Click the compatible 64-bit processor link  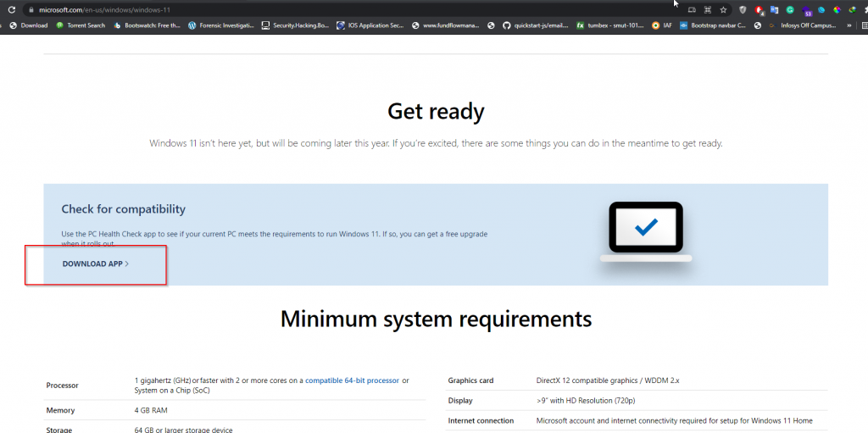[352, 380]
